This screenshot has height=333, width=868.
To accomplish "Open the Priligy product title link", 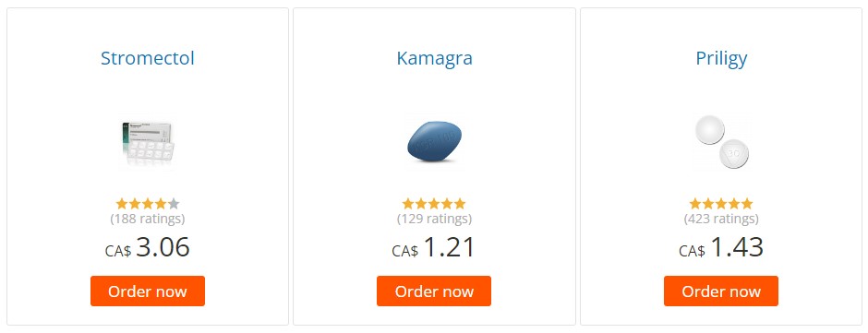I will [x=721, y=58].
